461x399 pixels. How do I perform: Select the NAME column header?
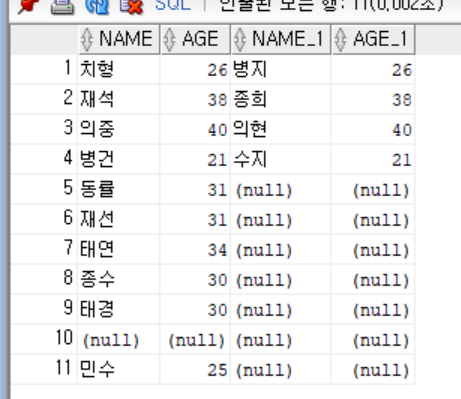[119, 39]
